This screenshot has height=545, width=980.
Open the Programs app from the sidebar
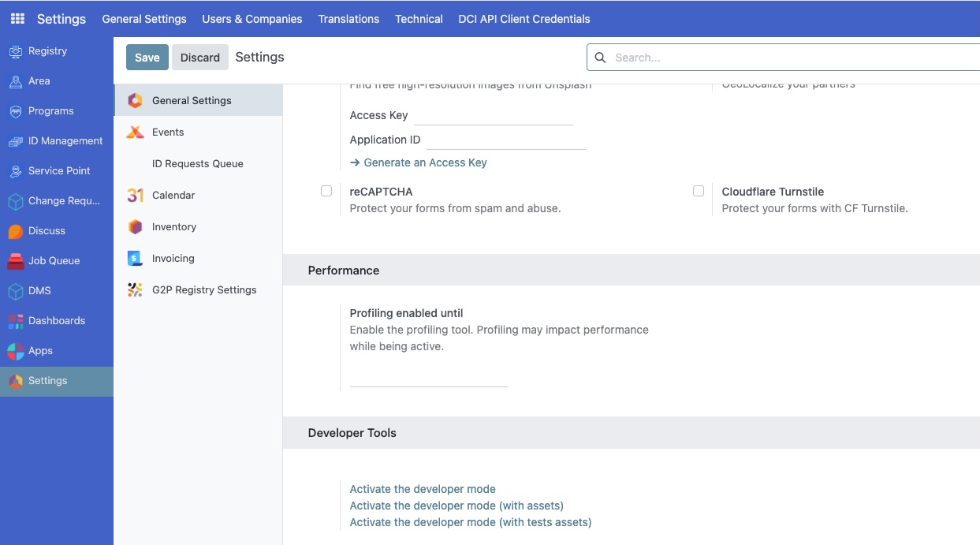(52, 110)
